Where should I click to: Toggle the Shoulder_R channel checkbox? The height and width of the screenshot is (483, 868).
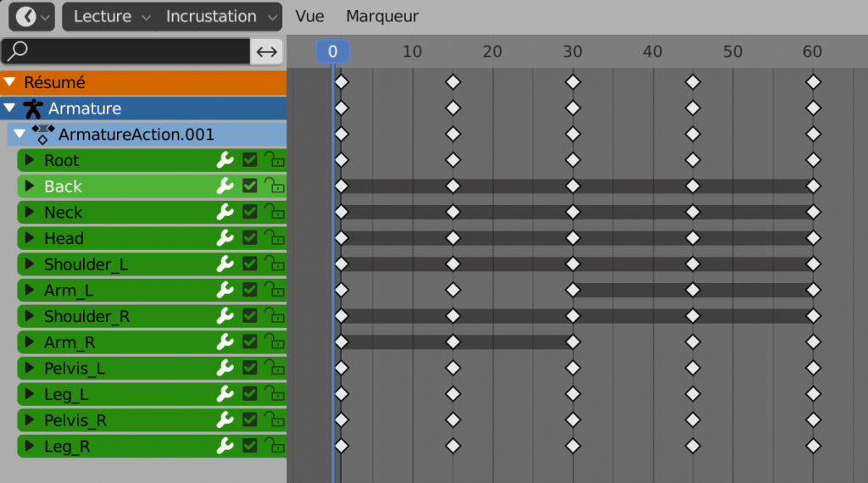pyautogui.click(x=249, y=316)
